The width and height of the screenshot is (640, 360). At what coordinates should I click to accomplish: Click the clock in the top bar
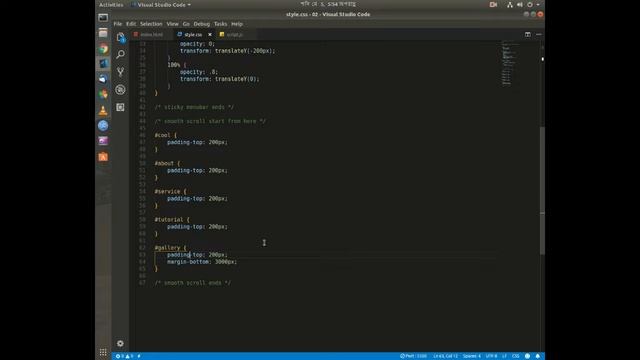[328, 4]
